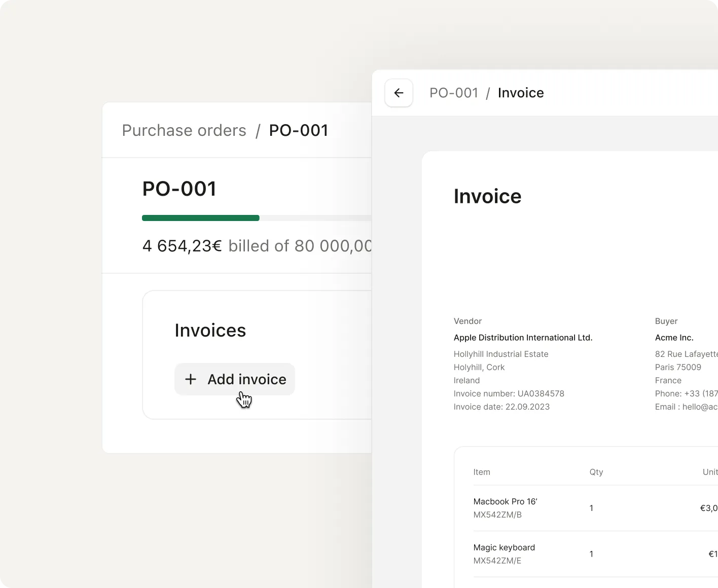Viewport: 718px width, 588px height.
Task: Select the Magic keyboard line item
Action: point(504,547)
